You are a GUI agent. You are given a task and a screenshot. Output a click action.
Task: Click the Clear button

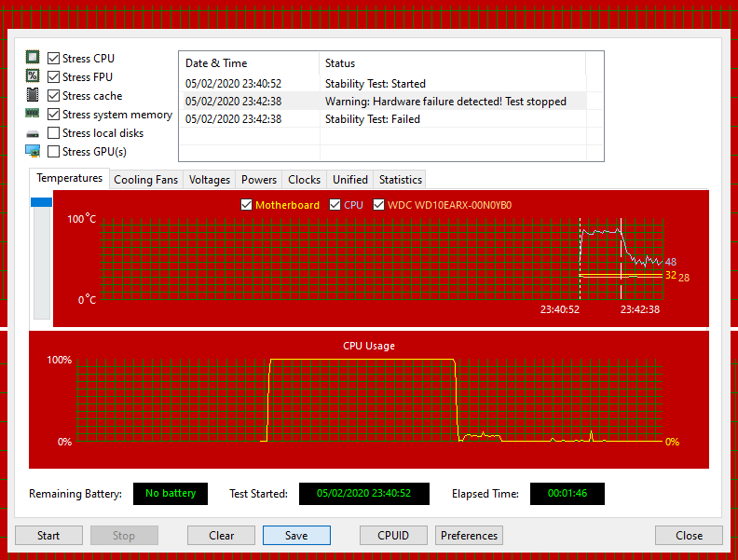tap(221, 536)
